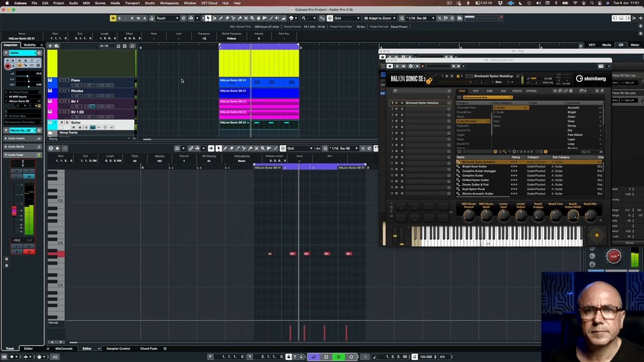Open the Adapt to Zoom dropdown
The image size is (644, 362).
380,18
